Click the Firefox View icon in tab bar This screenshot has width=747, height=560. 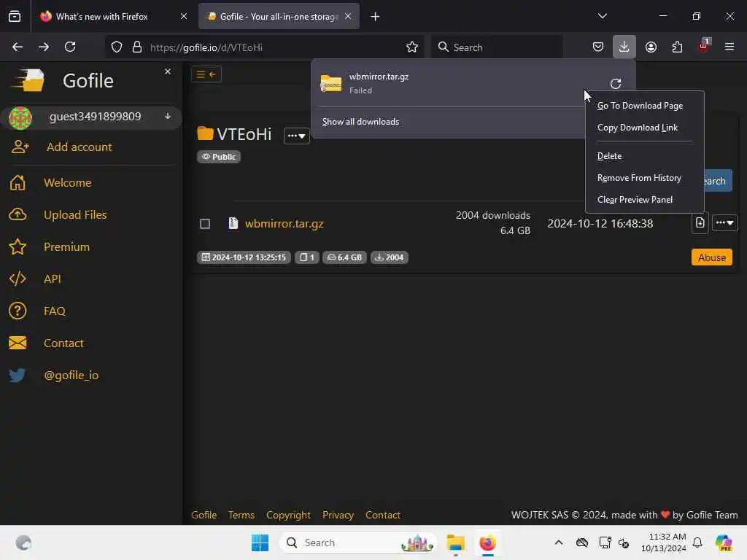pyautogui.click(x=15, y=17)
